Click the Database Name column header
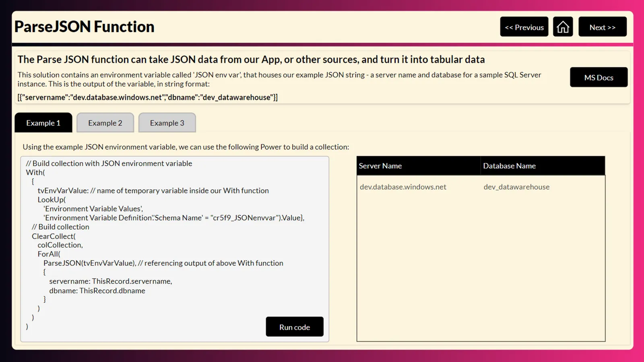Image resolution: width=644 pixels, height=362 pixels. coord(543,166)
